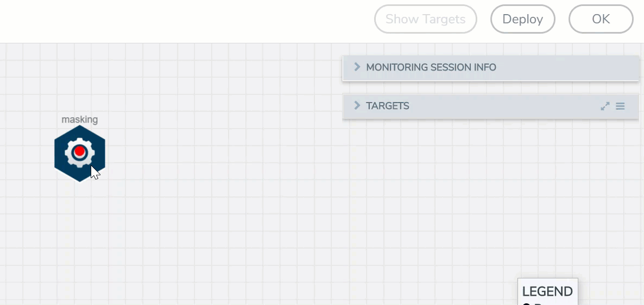The width and height of the screenshot is (644, 305).
Task: Click the red dot inside the masking gear
Action: pyautogui.click(x=79, y=151)
